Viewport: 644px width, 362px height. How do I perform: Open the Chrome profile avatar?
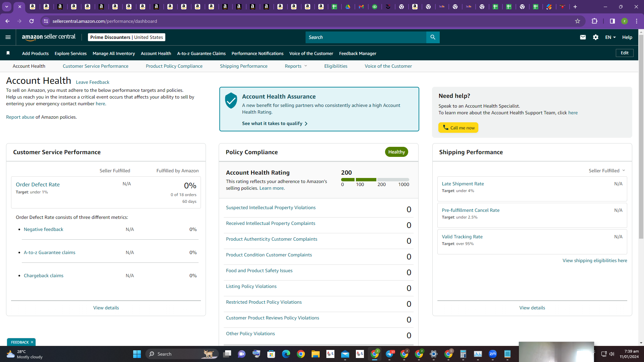[x=625, y=21]
